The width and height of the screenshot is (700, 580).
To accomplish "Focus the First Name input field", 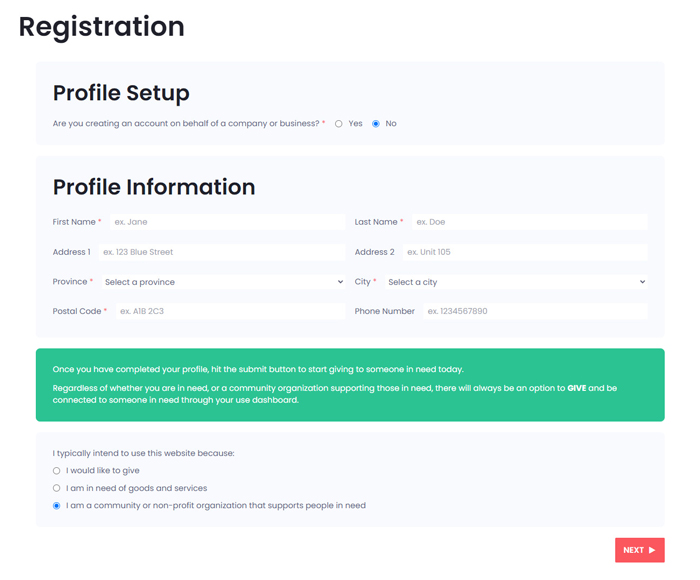I will coord(228,222).
